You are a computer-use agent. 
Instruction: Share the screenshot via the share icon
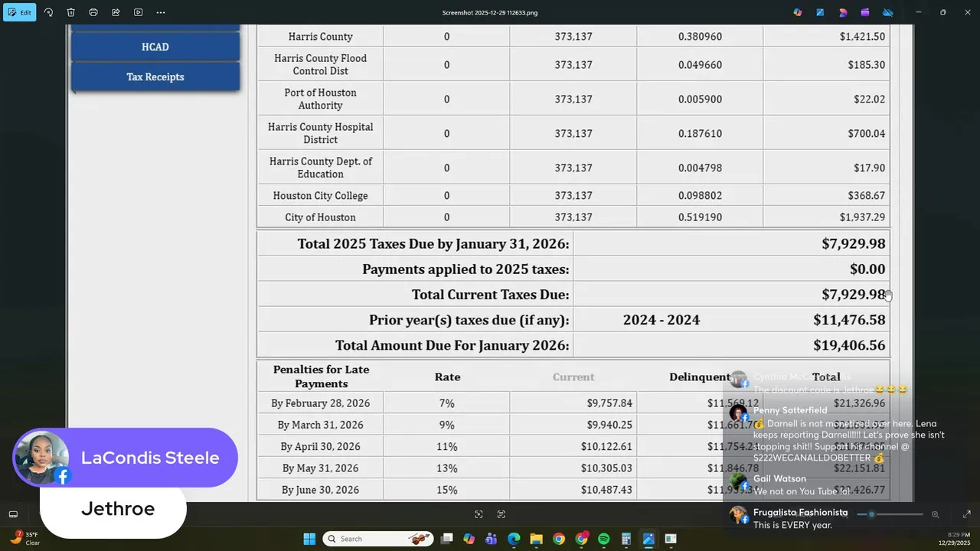click(116, 12)
